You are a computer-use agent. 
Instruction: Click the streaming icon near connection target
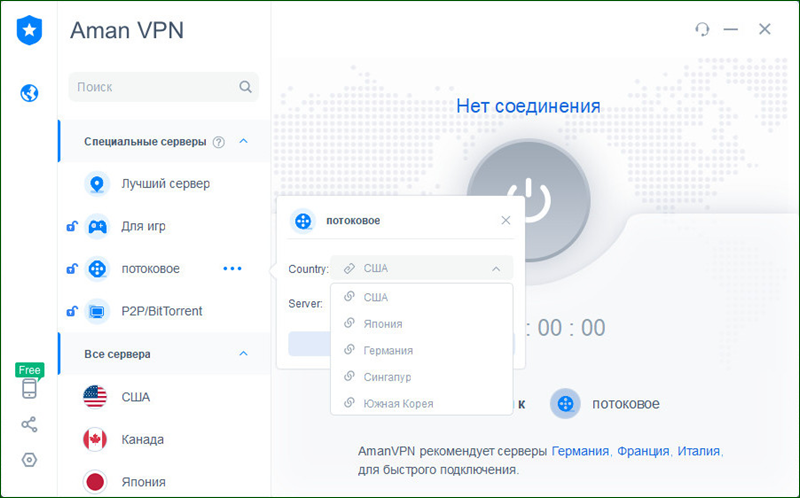pos(565,404)
